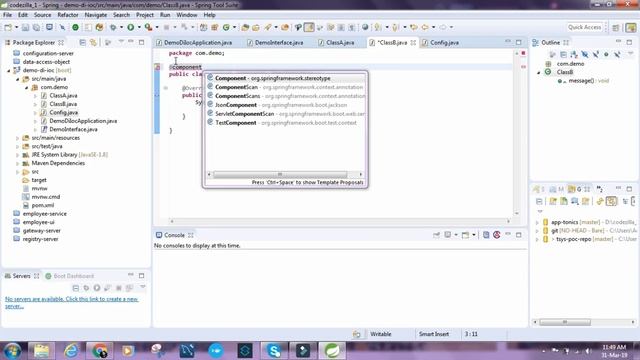Open the Source menu

pos(42,15)
